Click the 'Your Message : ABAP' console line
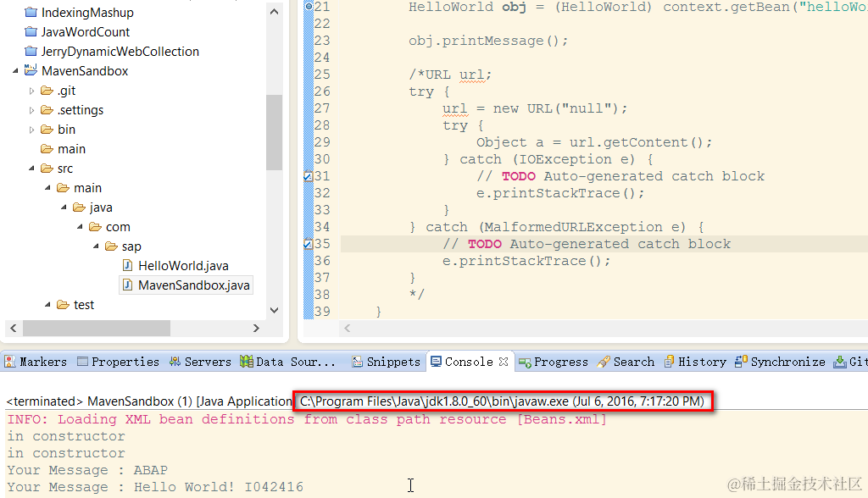This screenshot has width=868, height=498. pos(87,470)
